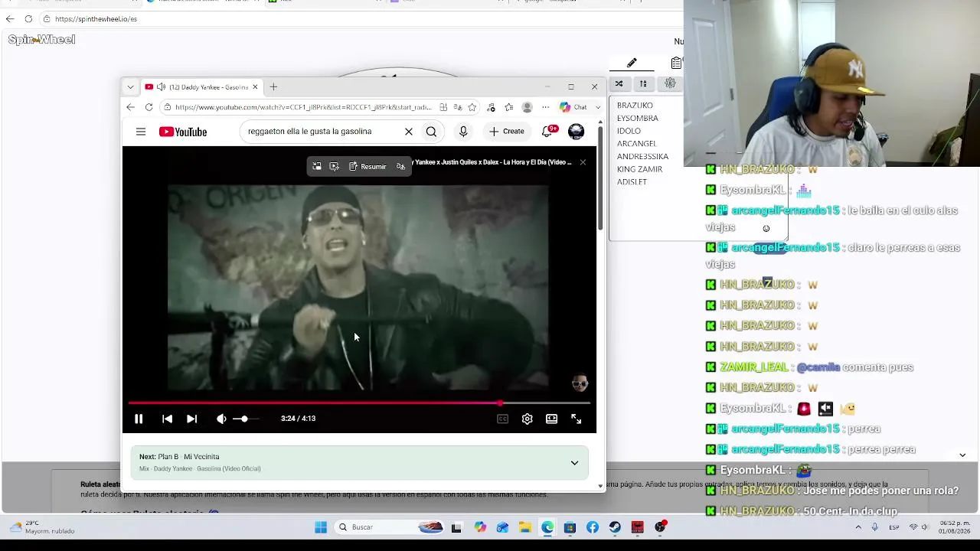This screenshot has height=551, width=980.
Task: Mute the YouTube player volume
Action: click(221, 419)
